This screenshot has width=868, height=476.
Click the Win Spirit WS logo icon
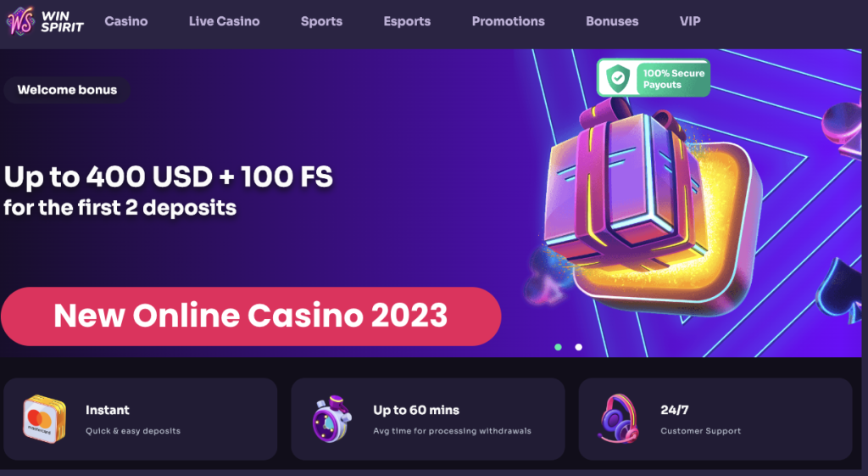[x=20, y=21]
